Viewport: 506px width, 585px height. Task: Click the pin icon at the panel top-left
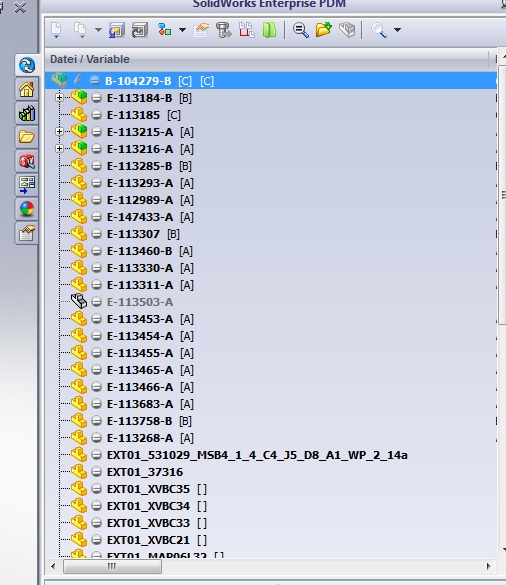2,7
